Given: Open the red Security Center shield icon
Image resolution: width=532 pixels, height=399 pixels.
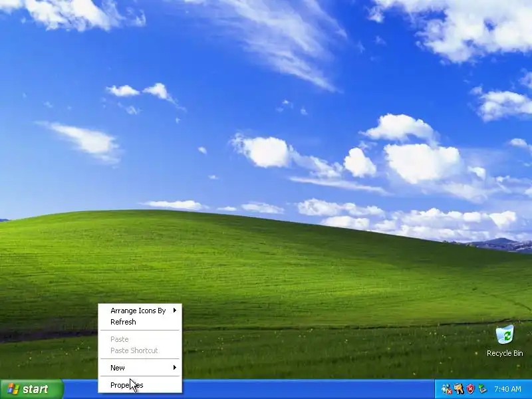Looking at the screenshot, I should [x=471, y=389].
